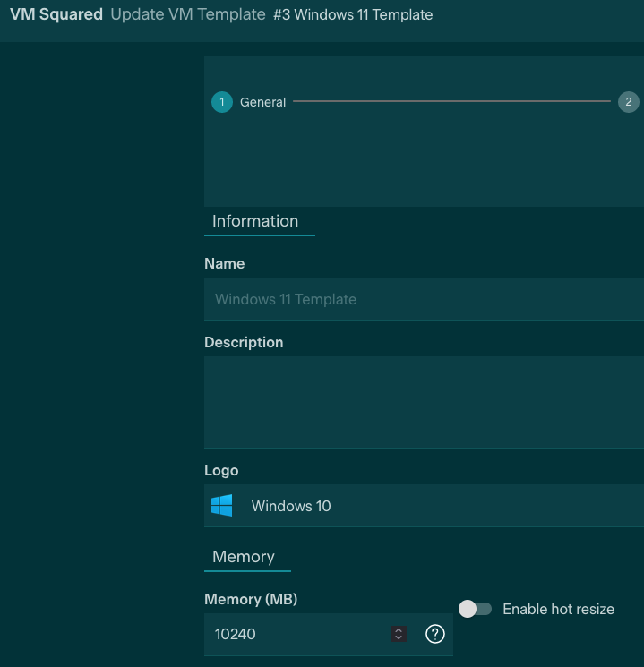Viewport: 644px width, 667px height.
Task: Click the step 1 circle indicator
Action: 222,102
